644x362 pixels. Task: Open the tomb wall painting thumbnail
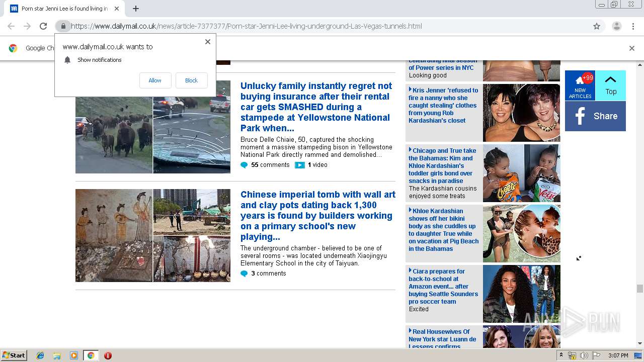tap(114, 235)
